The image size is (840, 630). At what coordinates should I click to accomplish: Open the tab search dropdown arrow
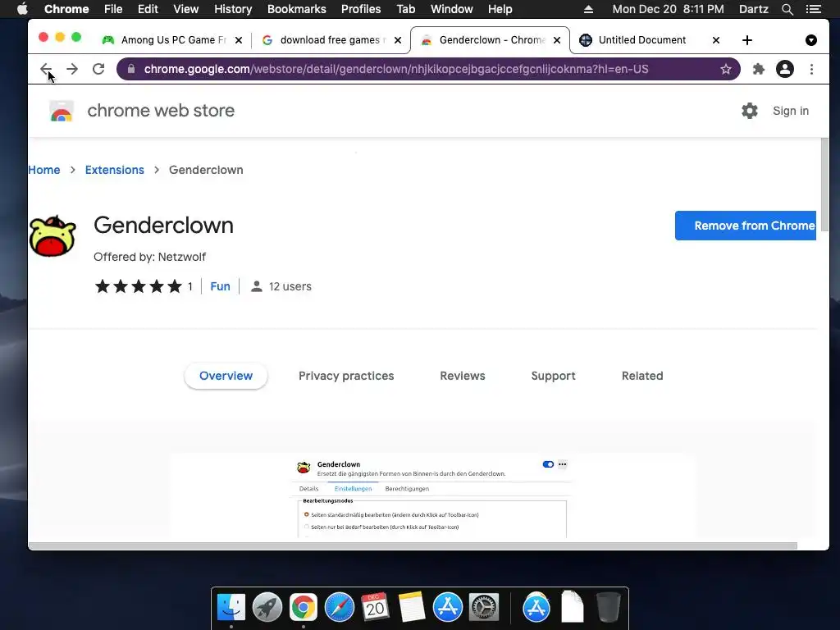[x=811, y=40]
